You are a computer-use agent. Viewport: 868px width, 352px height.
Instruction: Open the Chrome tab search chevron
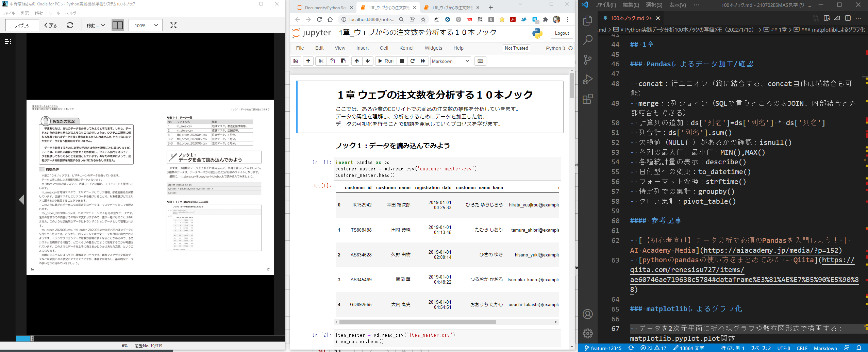[x=520, y=4]
